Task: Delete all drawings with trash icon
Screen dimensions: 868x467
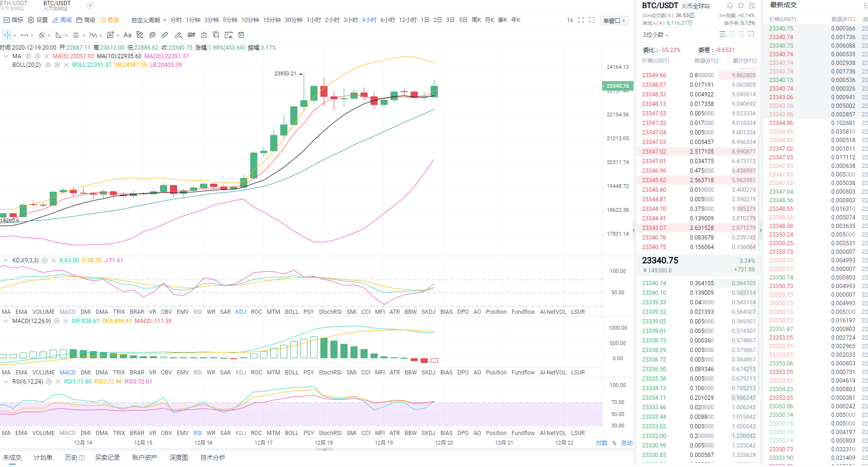Action: point(241,35)
